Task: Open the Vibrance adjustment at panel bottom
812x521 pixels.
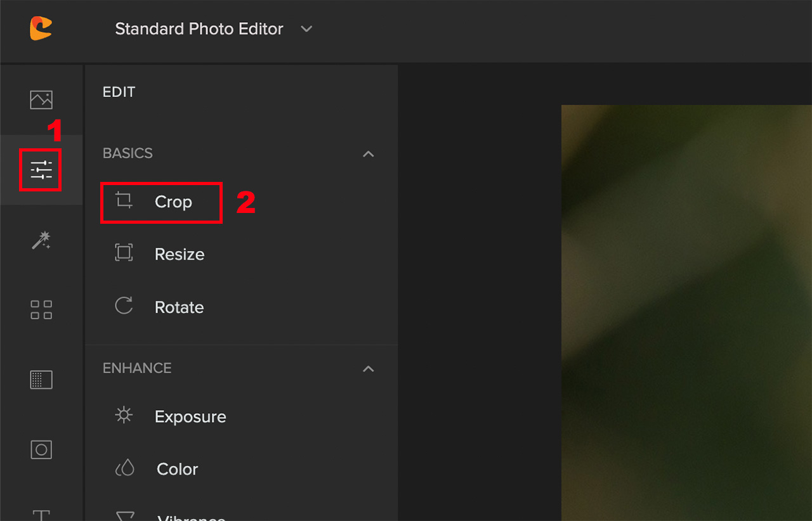Action: tap(190, 517)
